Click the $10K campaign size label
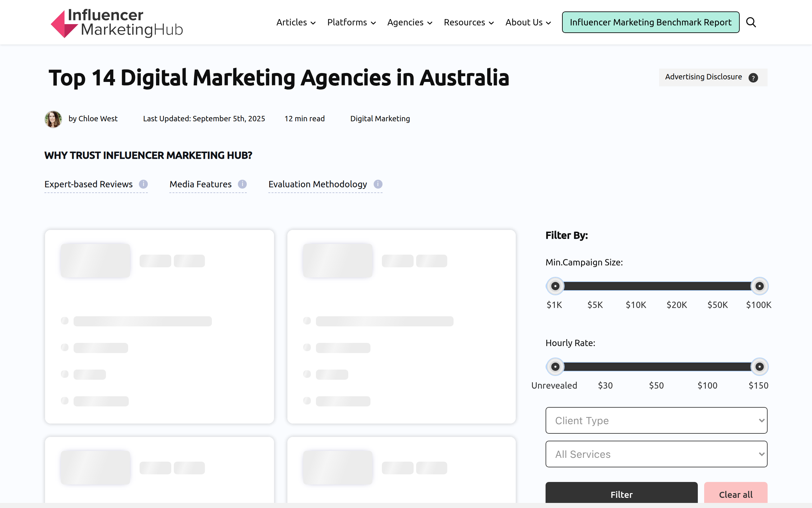The width and height of the screenshot is (812, 508). pos(636,305)
